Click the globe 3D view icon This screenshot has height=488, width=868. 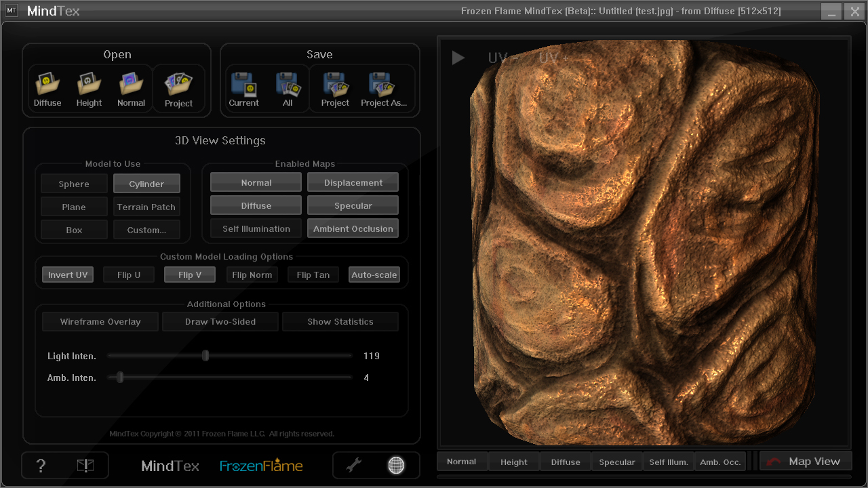click(396, 465)
